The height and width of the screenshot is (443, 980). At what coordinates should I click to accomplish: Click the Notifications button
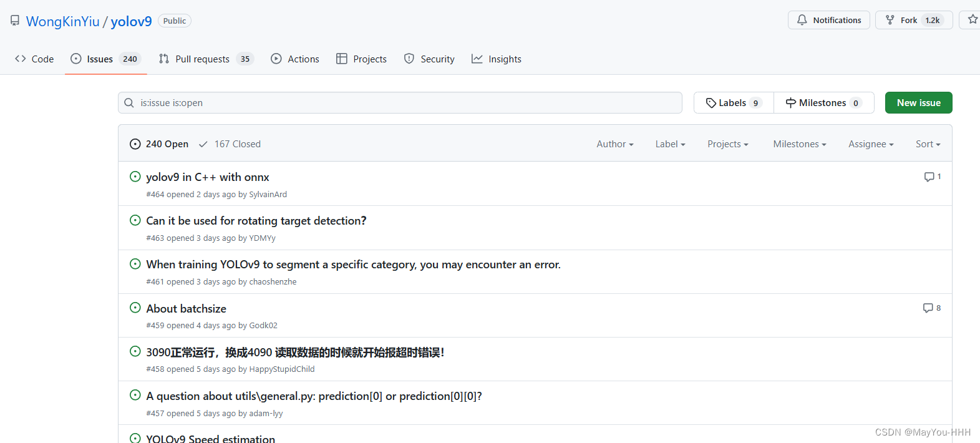(x=829, y=20)
